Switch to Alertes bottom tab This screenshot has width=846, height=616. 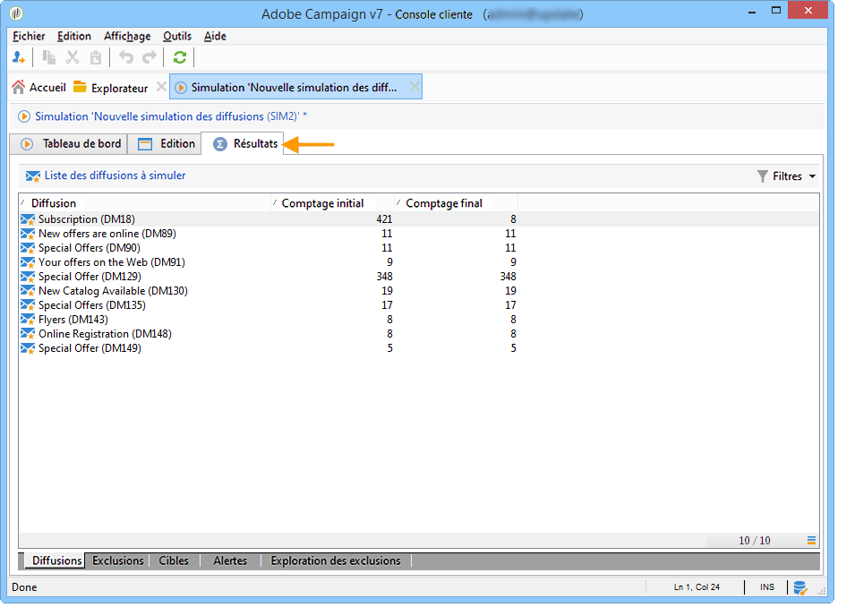coord(230,561)
